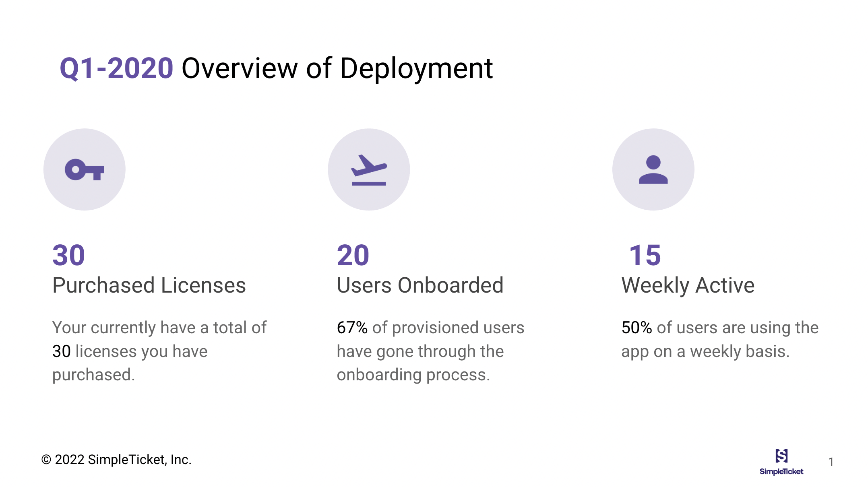Click the person silhouette icon
The image size is (868, 487).
[x=653, y=169]
